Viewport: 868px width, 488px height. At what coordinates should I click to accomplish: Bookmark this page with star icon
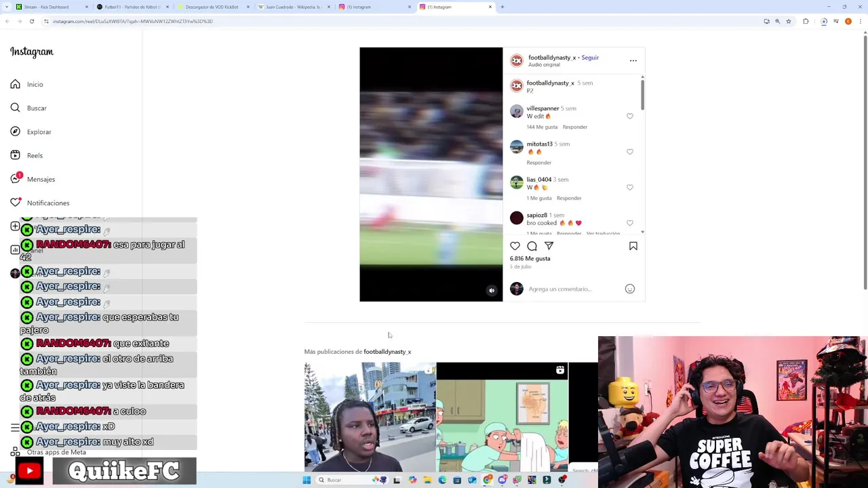click(789, 21)
